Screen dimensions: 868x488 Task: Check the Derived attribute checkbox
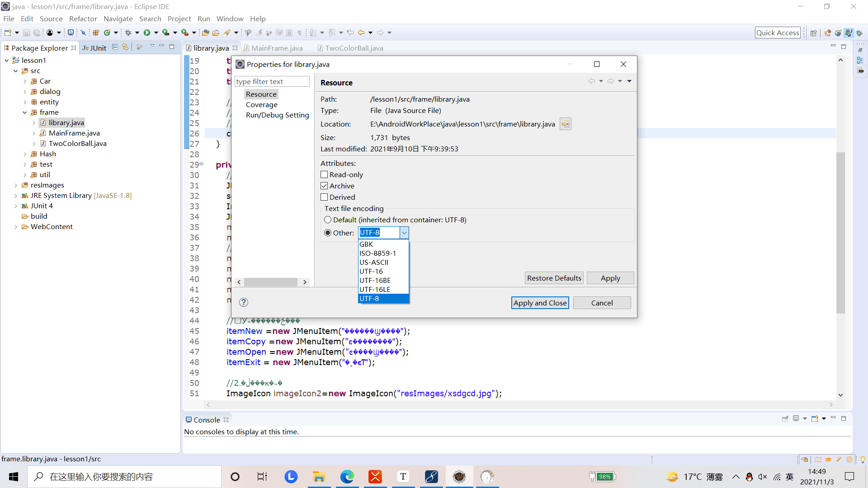[x=324, y=197]
